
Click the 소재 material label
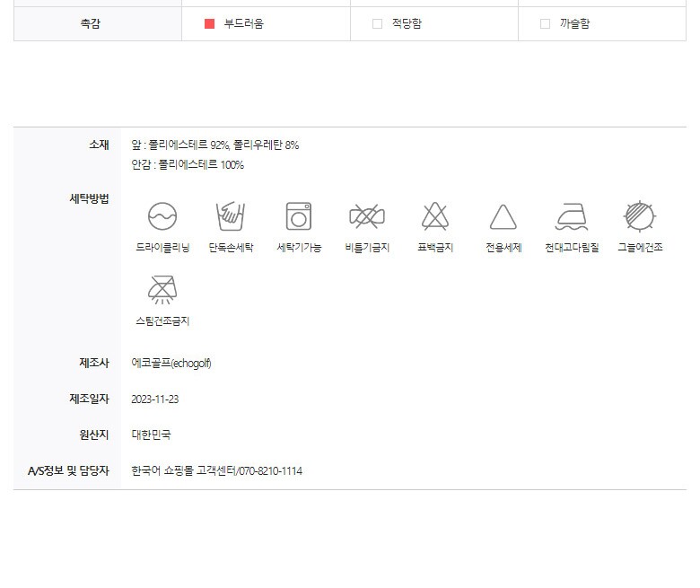point(99,144)
